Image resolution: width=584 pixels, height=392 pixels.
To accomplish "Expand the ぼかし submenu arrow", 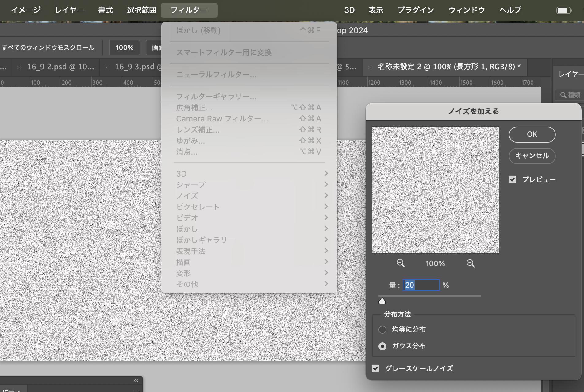I will coord(326,229).
